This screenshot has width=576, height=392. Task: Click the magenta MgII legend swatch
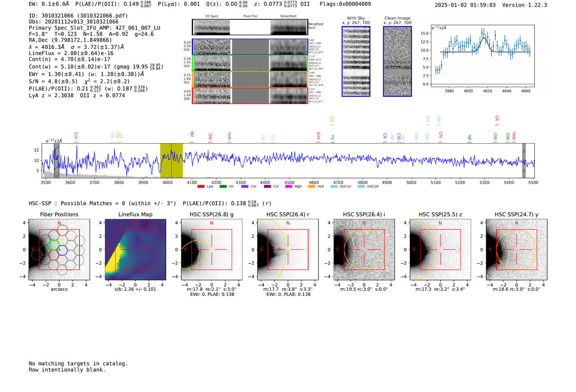pos(289,186)
